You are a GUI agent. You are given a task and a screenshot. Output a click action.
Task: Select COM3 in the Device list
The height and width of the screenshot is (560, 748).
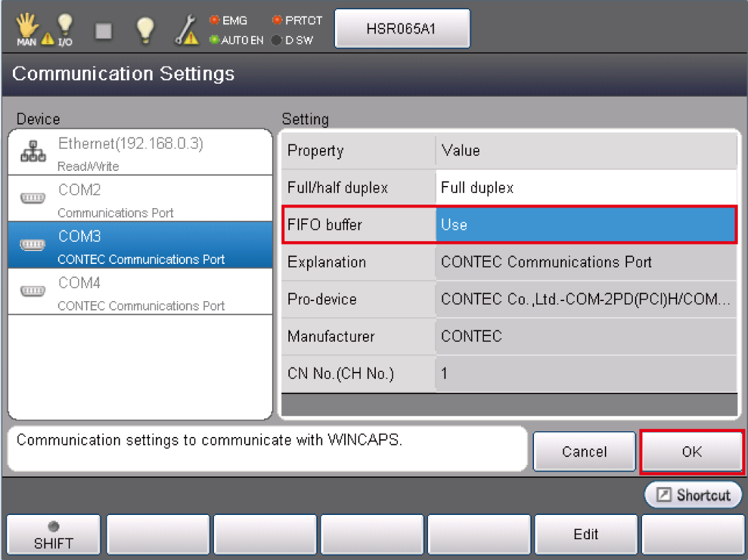pyautogui.click(x=140, y=245)
